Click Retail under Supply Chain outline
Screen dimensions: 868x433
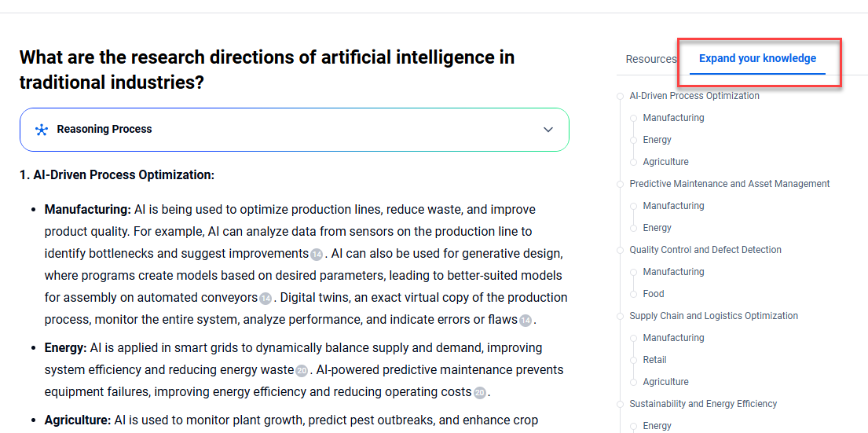pos(654,360)
